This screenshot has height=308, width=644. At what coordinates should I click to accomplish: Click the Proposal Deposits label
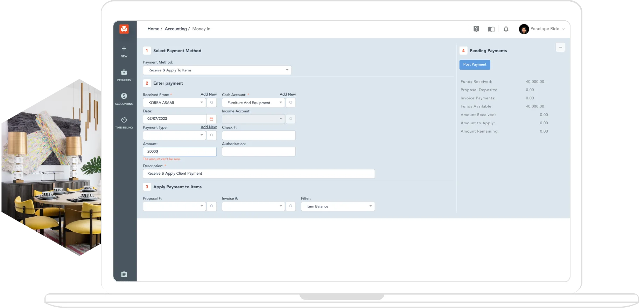tap(479, 90)
